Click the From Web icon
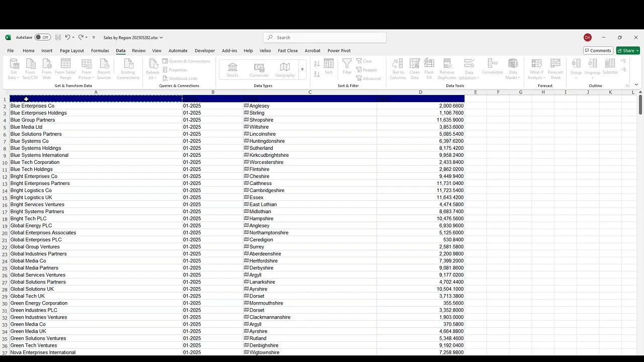This screenshot has width=644, height=362. (47, 69)
